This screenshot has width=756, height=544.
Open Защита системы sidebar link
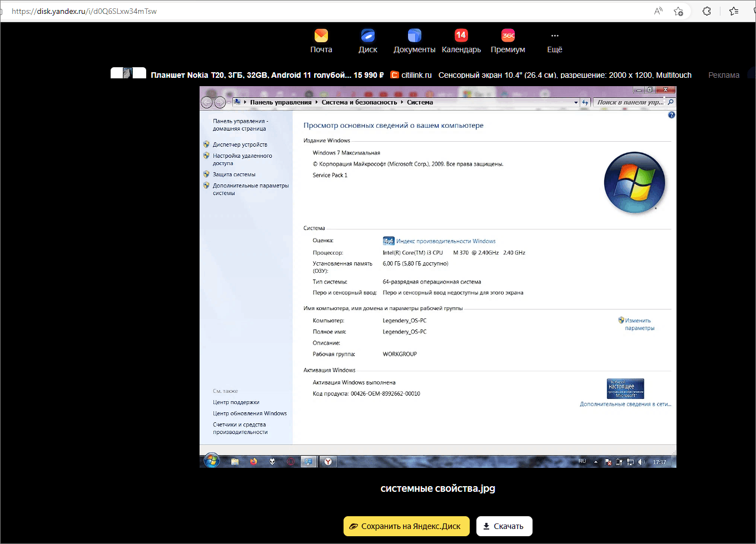coord(234,174)
